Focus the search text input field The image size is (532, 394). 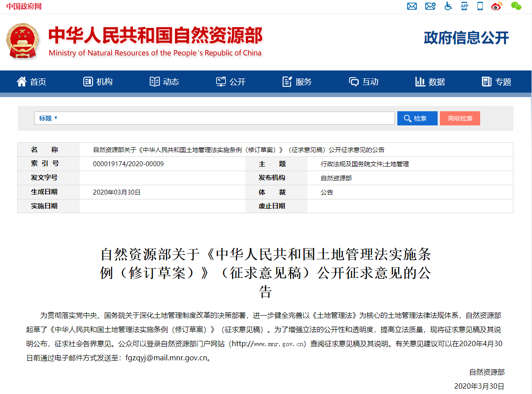pos(226,118)
